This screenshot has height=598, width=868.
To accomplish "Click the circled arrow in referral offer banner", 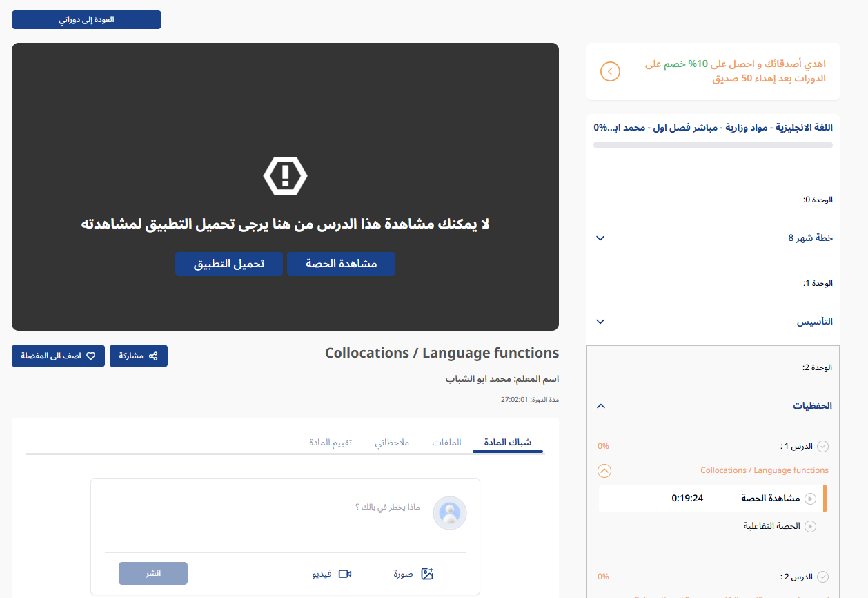I will click(610, 71).
